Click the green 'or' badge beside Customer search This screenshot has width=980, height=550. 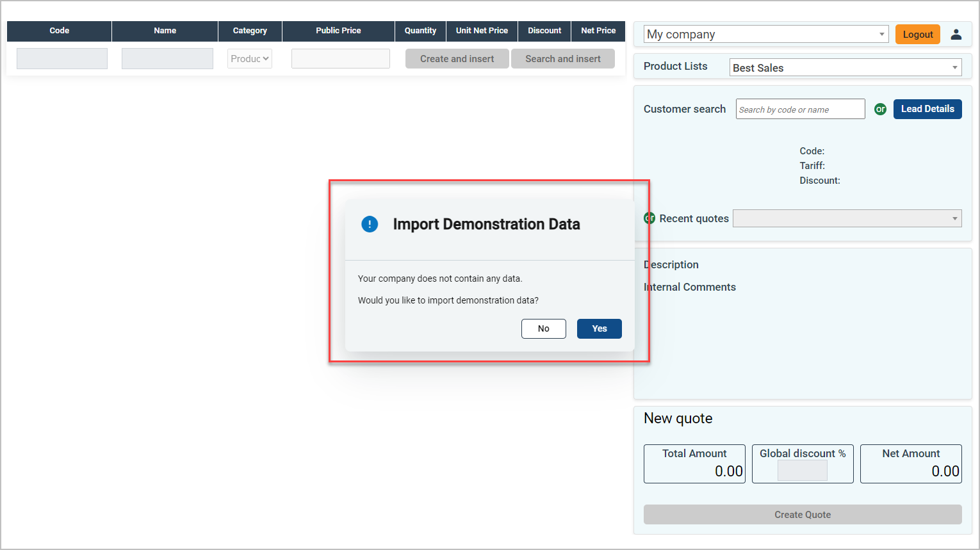click(880, 109)
